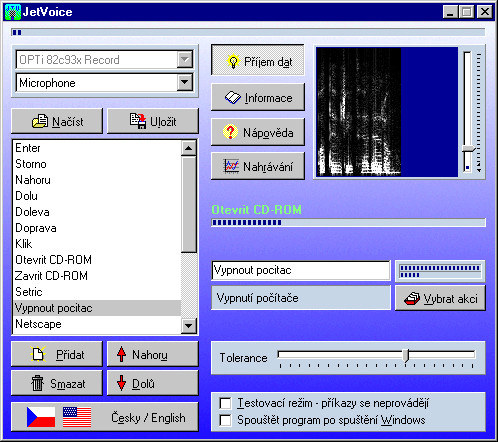This screenshot has width=498, height=442.
Task: Click the new document icon on Přidat
Action: pyautogui.click(x=38, y=354)
